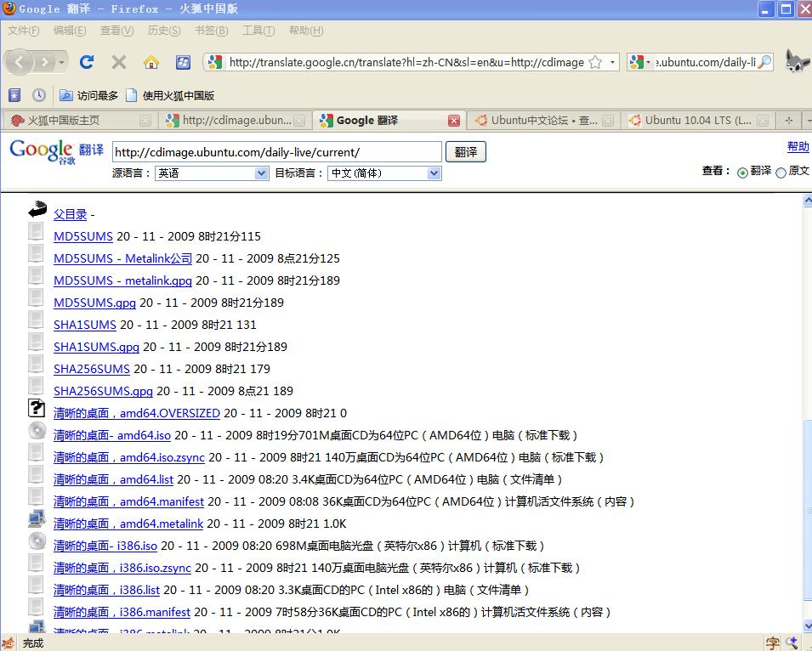The height and width of the screenshot is (651, 812).
Task: Click the file icon beside the first MD5SUMS row
Action: click(36, 231)
